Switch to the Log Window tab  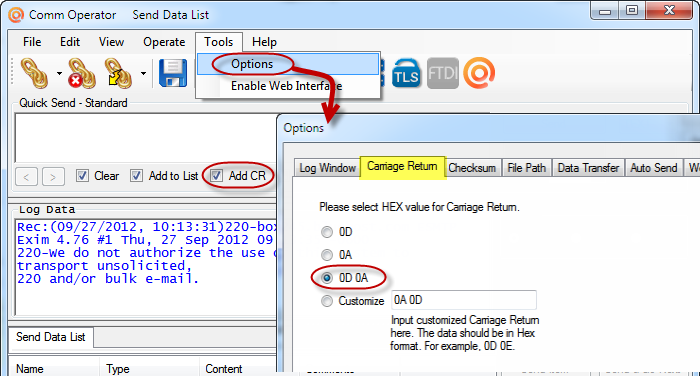coord(327,168)
